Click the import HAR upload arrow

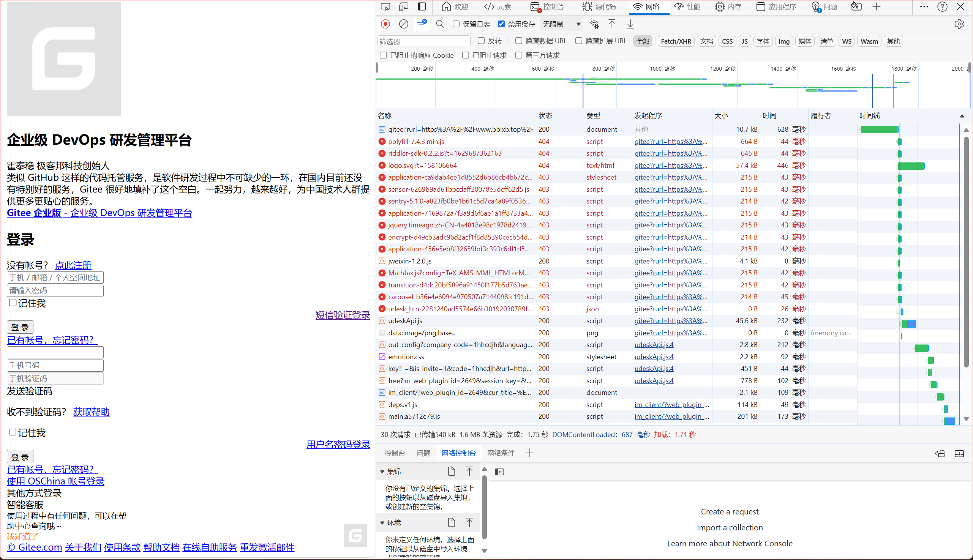612,24
